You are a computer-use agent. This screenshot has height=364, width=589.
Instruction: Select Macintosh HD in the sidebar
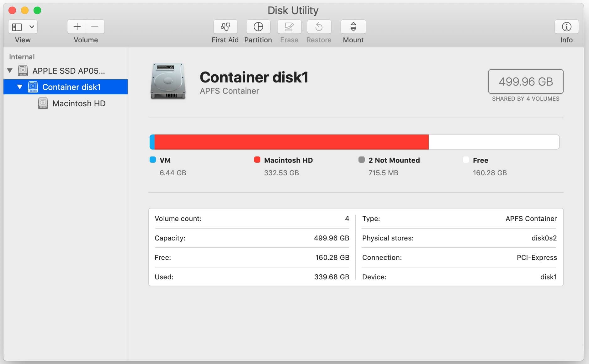79,103
